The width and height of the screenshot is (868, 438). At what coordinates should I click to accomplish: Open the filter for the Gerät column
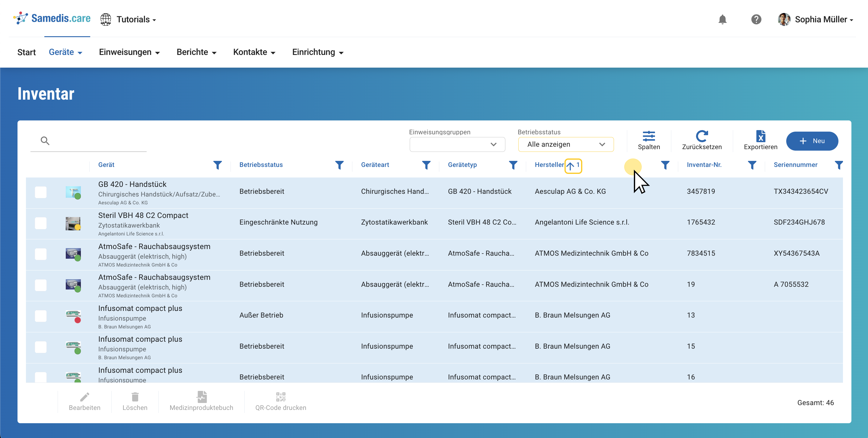[x=217, y=165]
